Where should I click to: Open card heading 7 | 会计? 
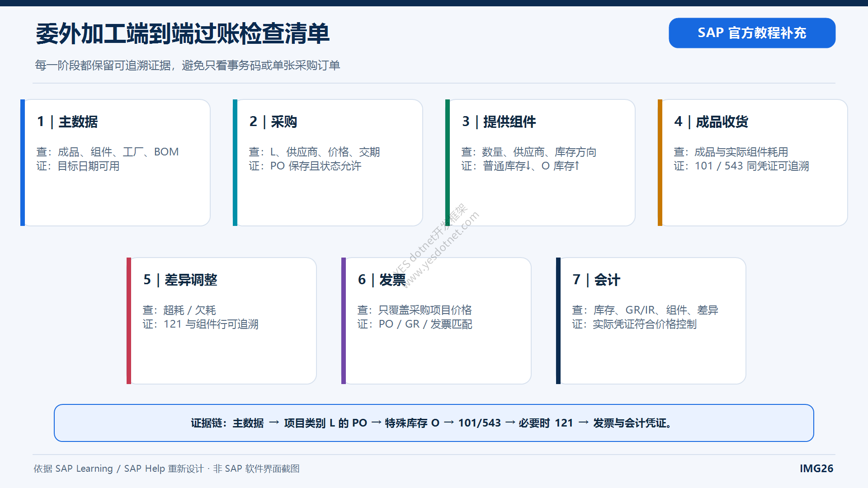596,280
